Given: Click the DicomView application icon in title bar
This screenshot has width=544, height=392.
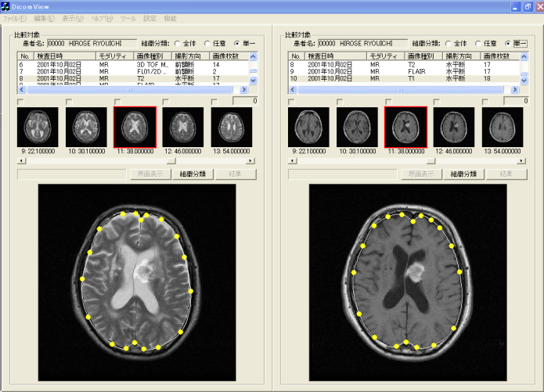Looking at the screenshot, I should point(6,6).
